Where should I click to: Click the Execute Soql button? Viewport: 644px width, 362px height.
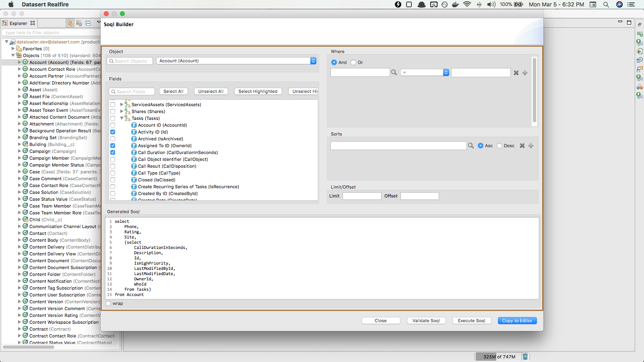coord(472,321)
